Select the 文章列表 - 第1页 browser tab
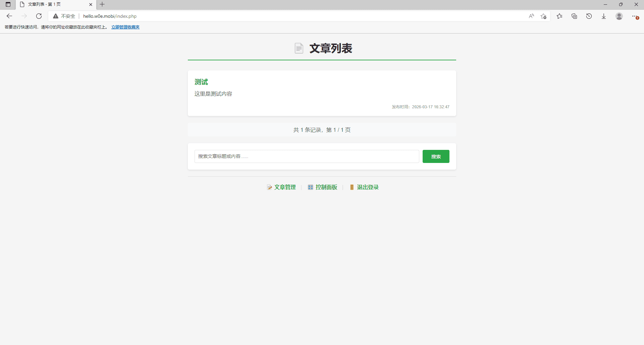Image resolution: width=644 pixels, height=345 pixels. [50, 4]
